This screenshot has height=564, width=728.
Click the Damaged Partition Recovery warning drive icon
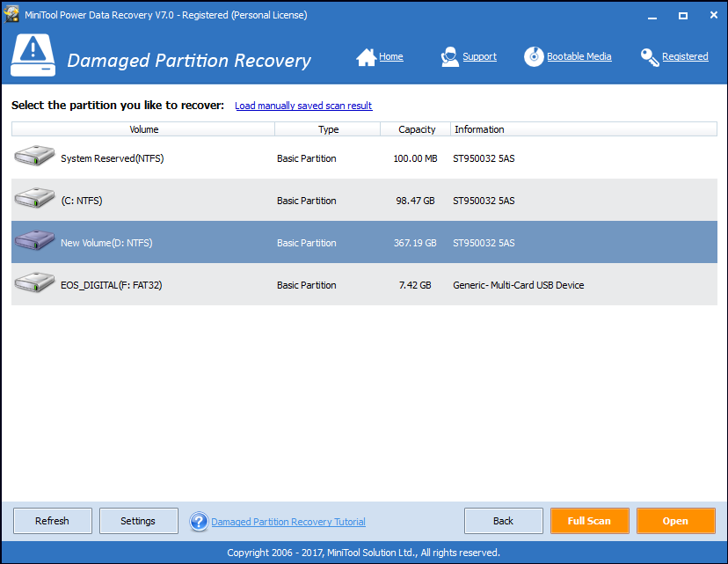[33, 55]
